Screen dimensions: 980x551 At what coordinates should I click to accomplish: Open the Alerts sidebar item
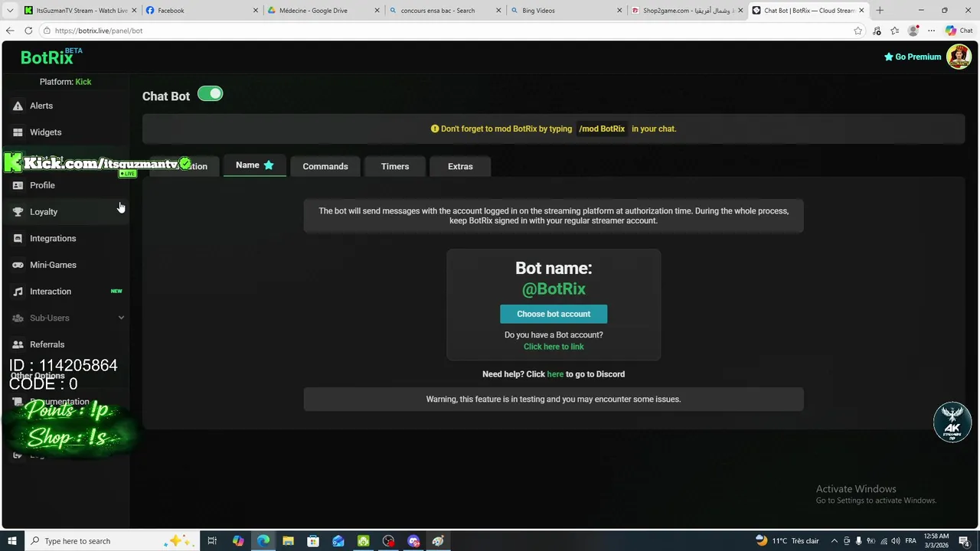point(65,106)
